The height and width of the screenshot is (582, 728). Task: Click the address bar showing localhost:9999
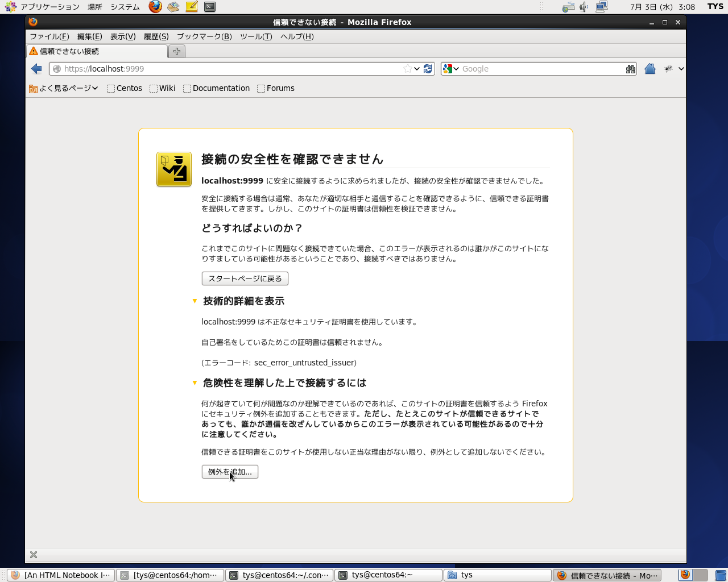click(x=227, y=69)
